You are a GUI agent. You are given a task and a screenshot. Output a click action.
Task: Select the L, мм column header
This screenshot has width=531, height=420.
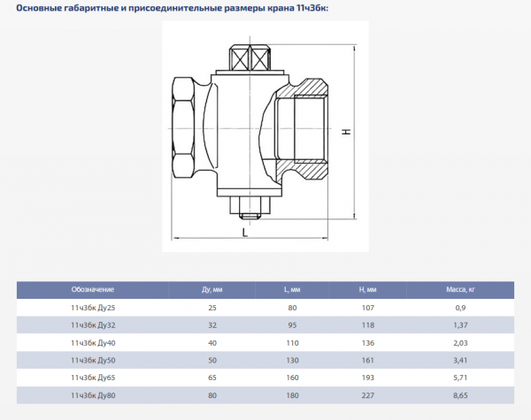(x=292, y=289)
